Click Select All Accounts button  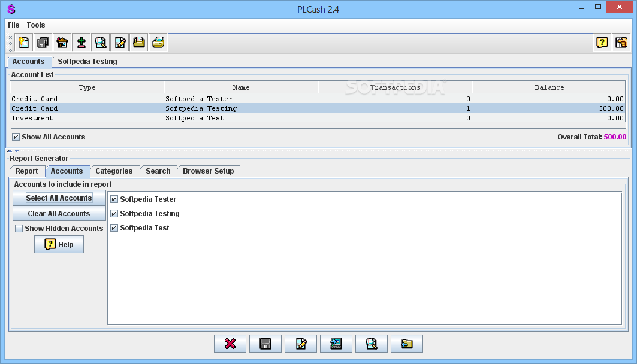coord(59,198)
